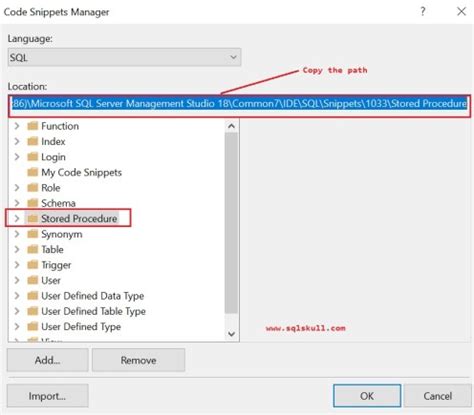
Task: Select the Table tree item
Action: click(52, 249)
